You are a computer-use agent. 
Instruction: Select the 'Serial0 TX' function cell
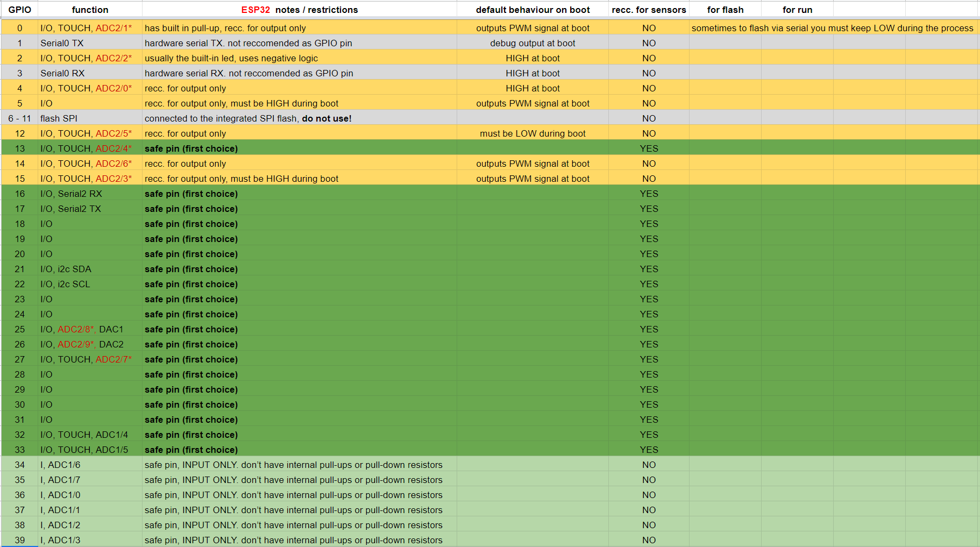coord(90,43)
